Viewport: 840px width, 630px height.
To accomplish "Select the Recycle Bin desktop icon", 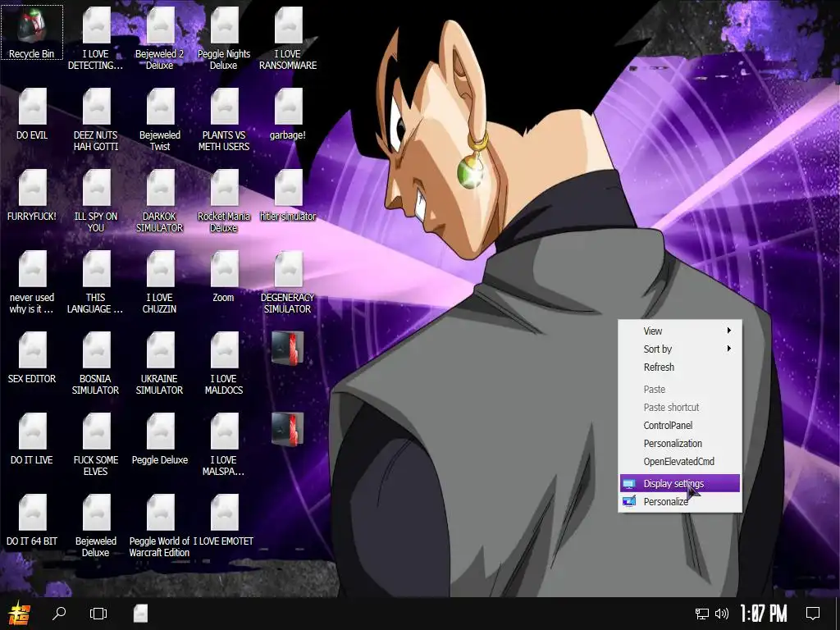I will coord(32,33).
